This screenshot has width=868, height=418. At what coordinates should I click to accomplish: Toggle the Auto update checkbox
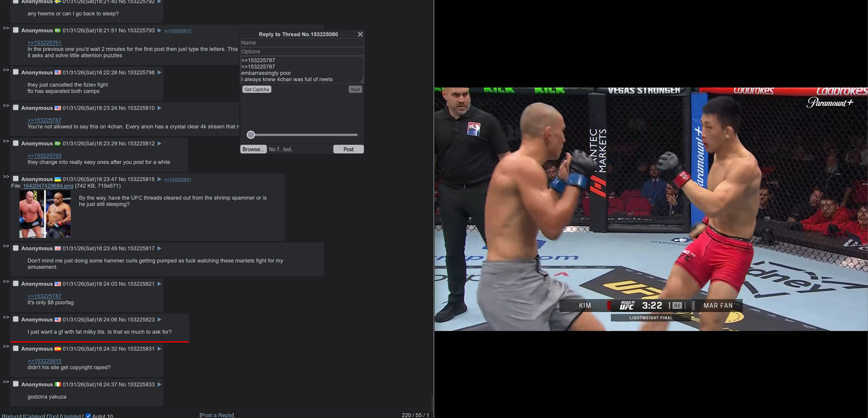pos(88,416)
